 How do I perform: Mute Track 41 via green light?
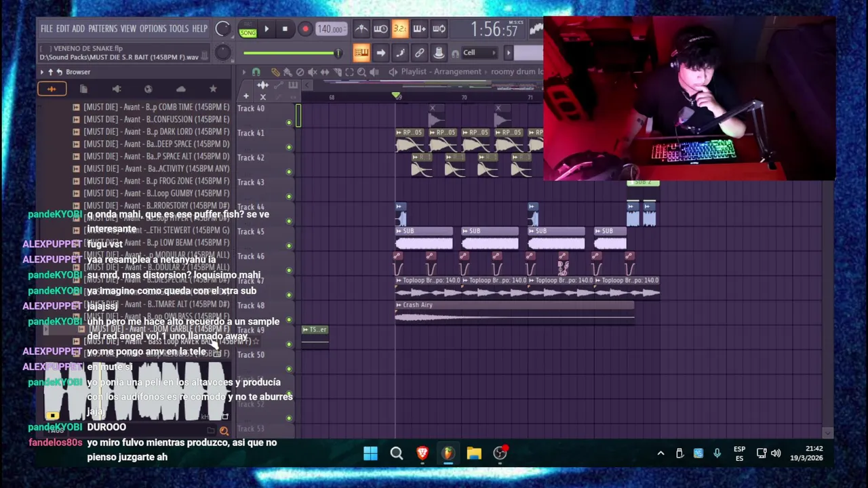click(289, 146)
